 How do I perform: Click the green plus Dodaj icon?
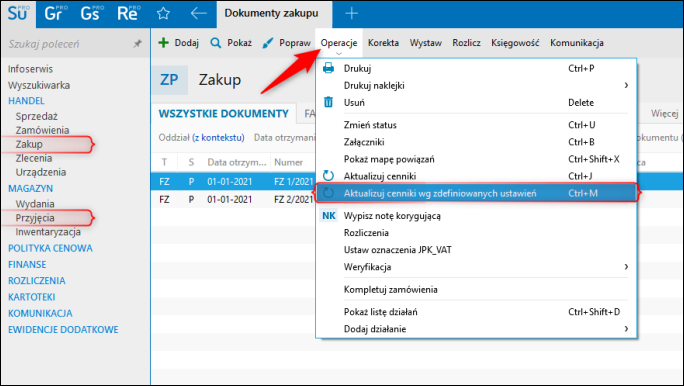tap(164, 43)
